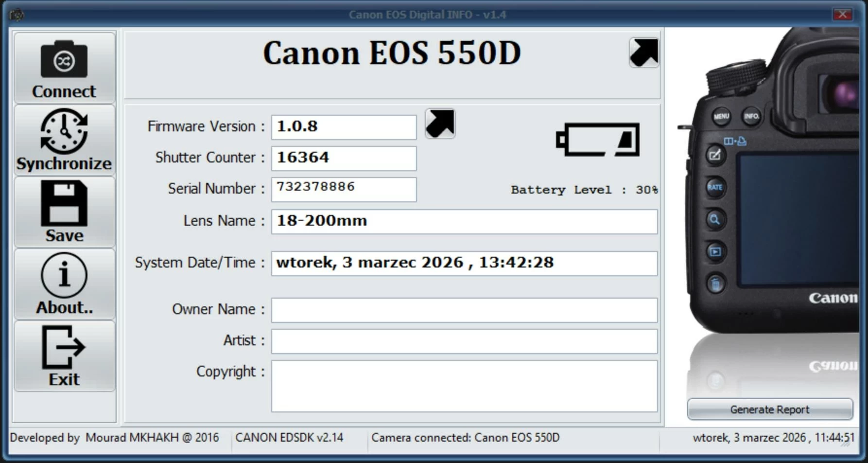Click into the Copyright text box

(x=464, y=386)
